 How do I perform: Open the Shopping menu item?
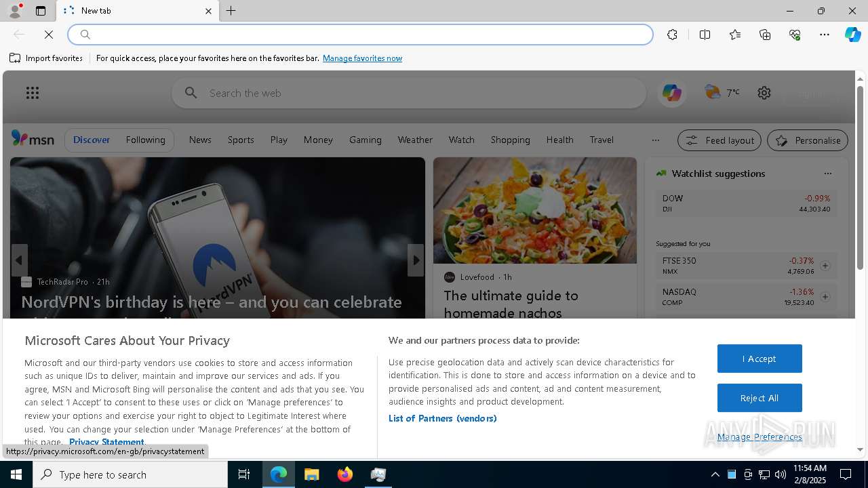coord(510,140)
